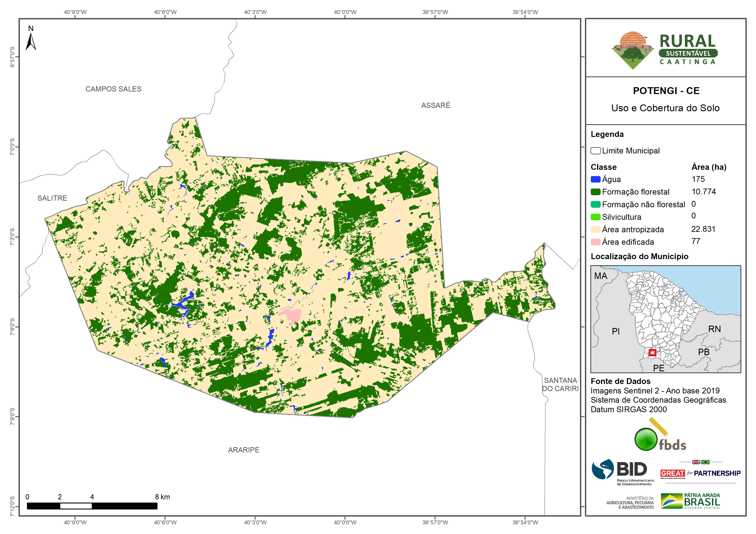Click the beige Área antropizada swatch
The image size is (756, 534).
coord(595,229)
